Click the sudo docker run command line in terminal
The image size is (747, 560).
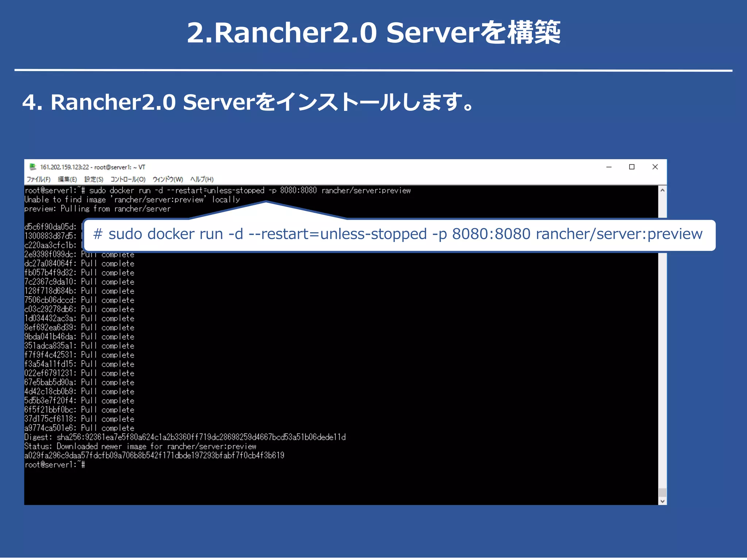pos(217,190)
